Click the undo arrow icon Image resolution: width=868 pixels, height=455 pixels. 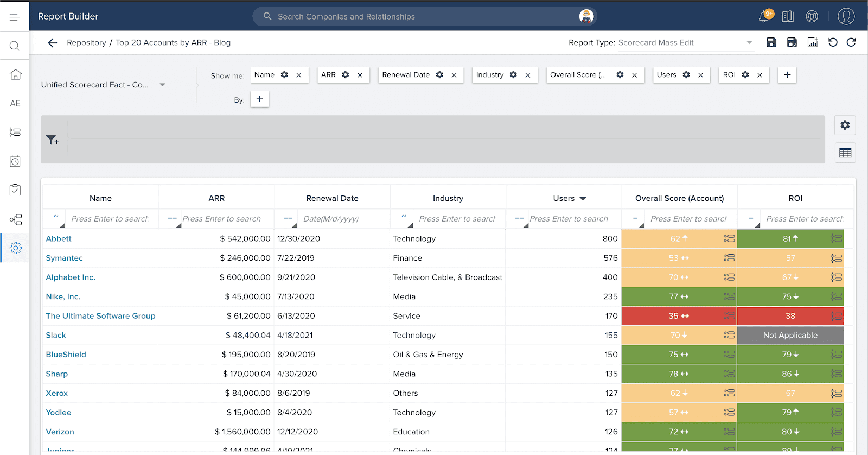tap(833, 42)
